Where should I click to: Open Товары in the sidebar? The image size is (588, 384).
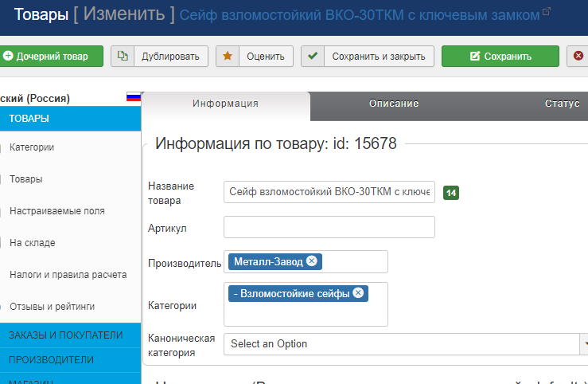(26, 179)
